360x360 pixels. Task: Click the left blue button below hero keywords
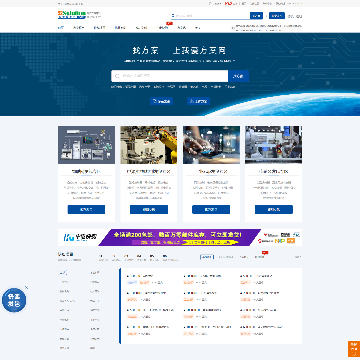tap(161, 101)
